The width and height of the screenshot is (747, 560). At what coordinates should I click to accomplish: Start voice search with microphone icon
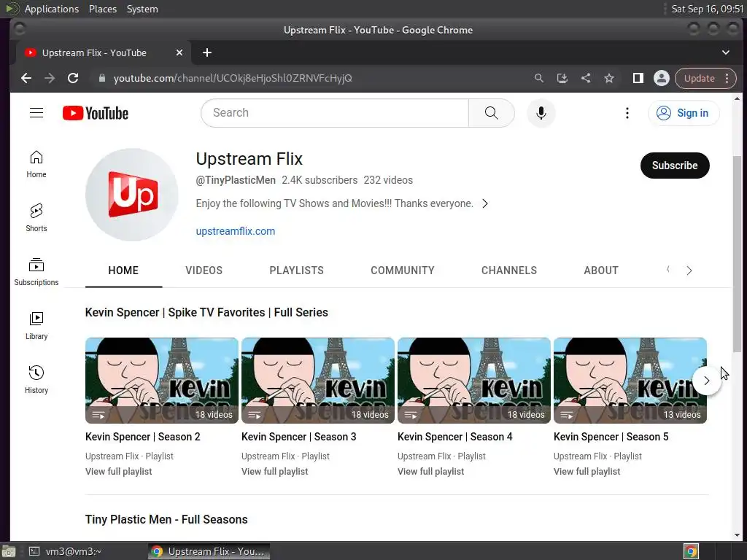point(541,113)
